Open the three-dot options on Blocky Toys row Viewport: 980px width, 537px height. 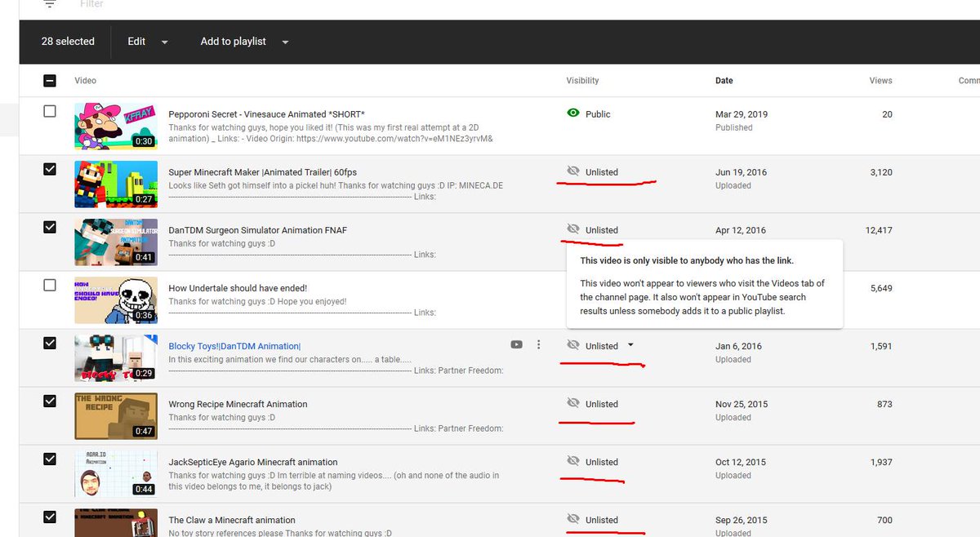[539, 345]
